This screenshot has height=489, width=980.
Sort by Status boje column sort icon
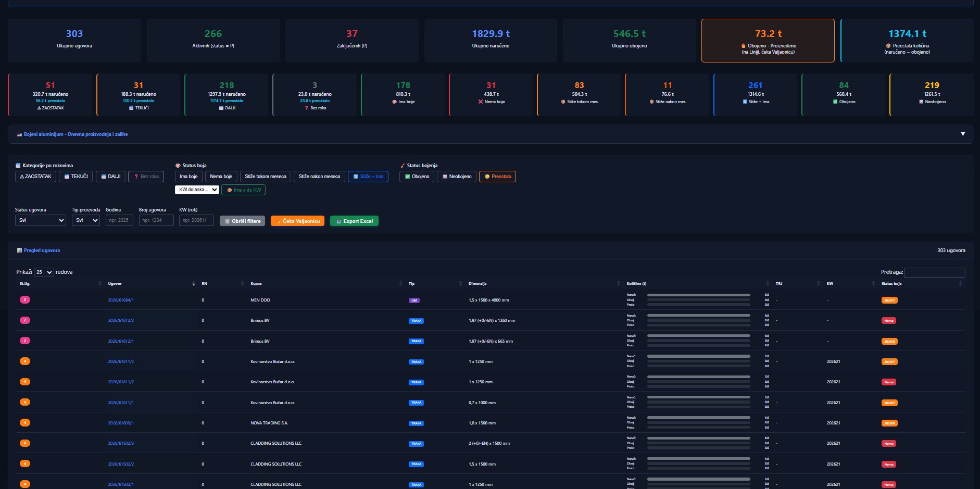960,284
